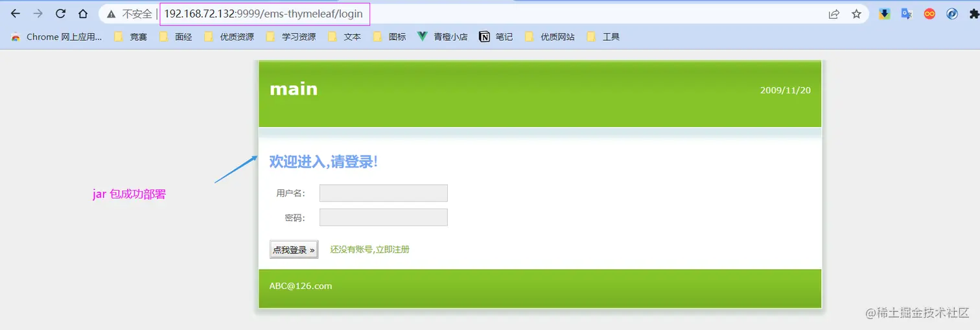Go forward using the forward arrow
Image resolution: width=980 pixels, height=330 pixels.
tap(38, 14)
